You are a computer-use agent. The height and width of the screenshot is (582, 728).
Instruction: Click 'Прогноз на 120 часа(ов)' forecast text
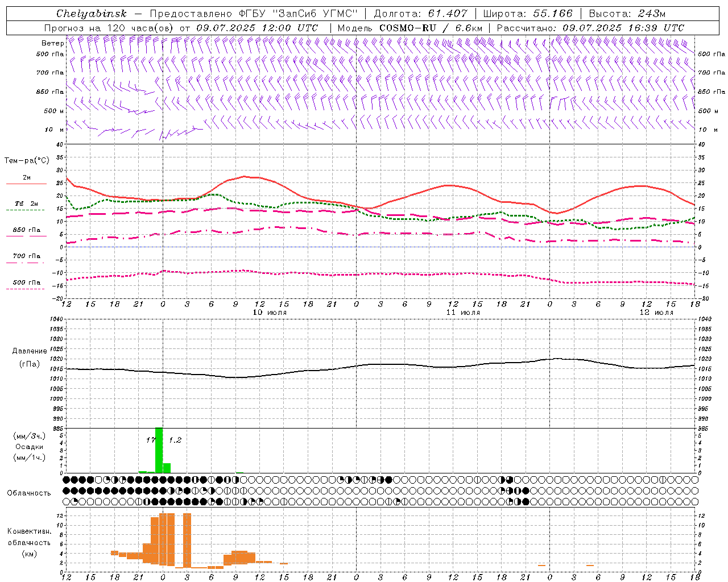[109, 28]
